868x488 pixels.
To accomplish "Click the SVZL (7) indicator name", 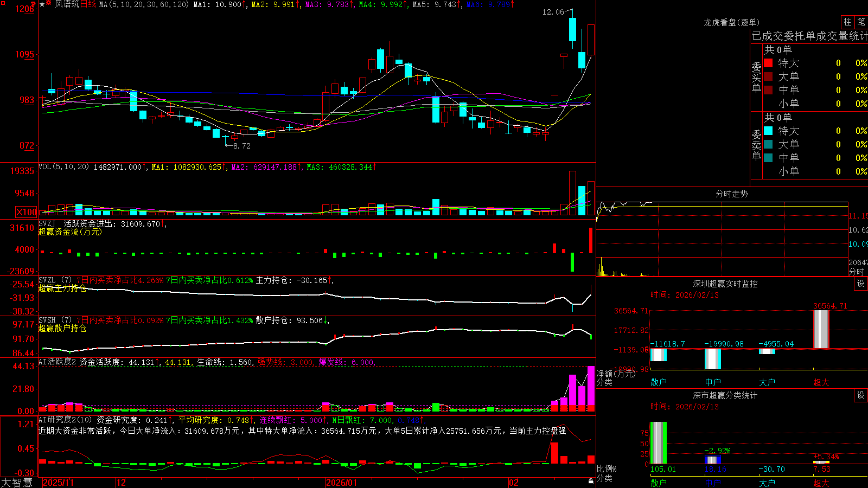I will click(x=55, y=280).
